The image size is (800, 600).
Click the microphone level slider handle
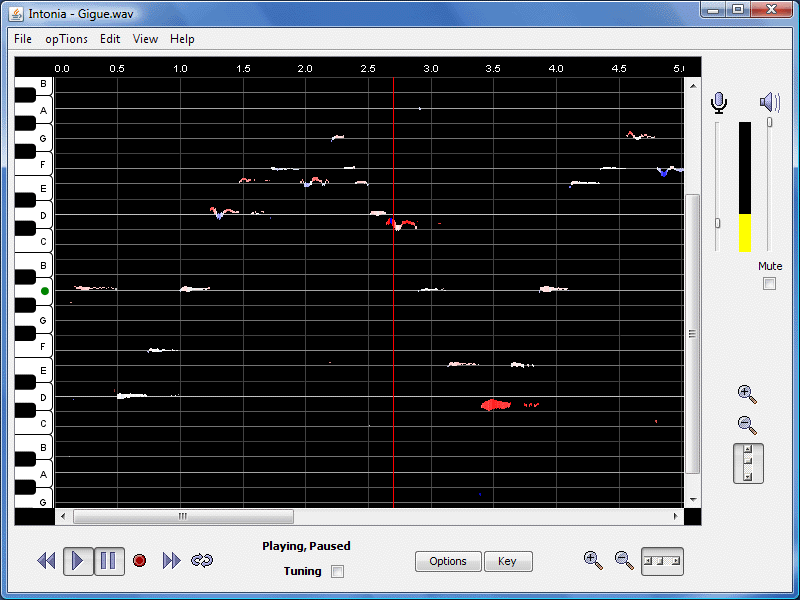[718, 223]
